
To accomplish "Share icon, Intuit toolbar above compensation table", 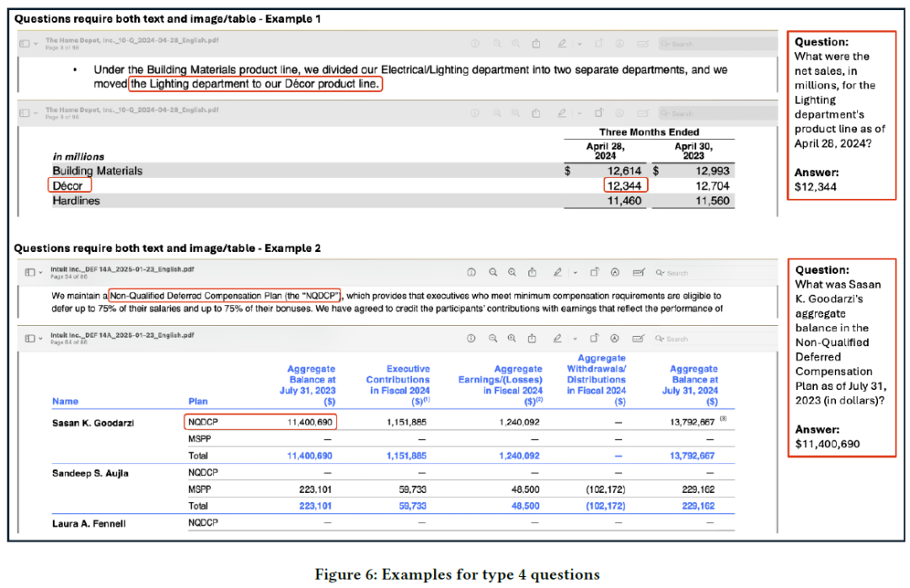I will point(533,338).
